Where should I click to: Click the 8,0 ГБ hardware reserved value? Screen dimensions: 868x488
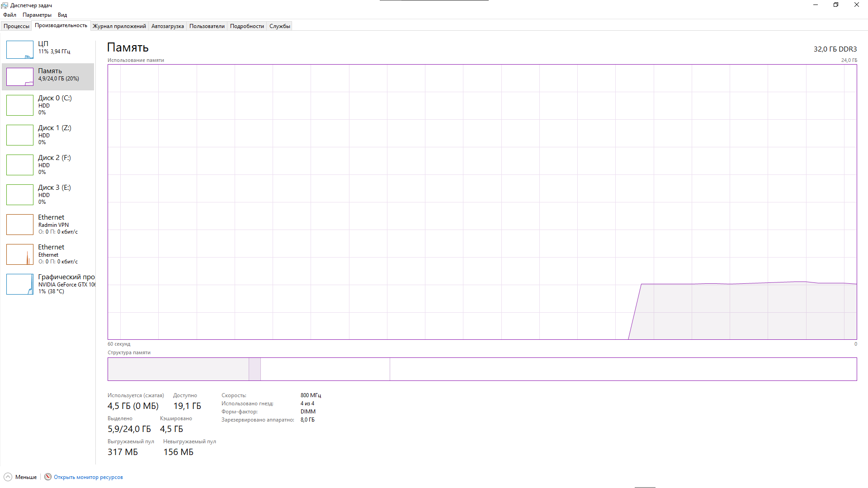point(307,420)
